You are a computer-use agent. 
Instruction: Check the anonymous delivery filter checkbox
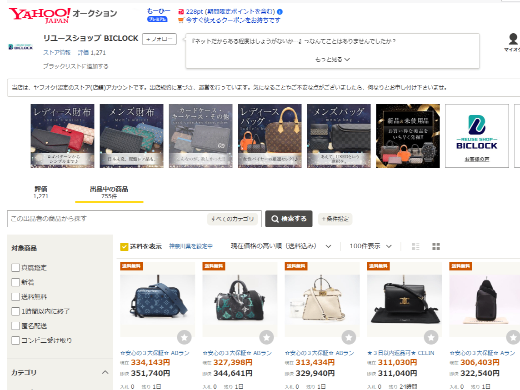click(x=15, y=326)
